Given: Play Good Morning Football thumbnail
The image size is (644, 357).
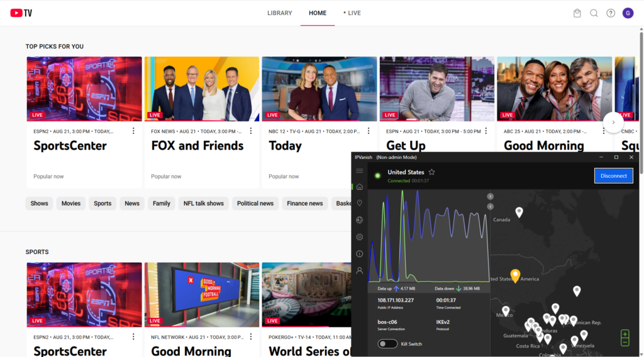Looking at the screenshot, I should click(x=202, y=295).
